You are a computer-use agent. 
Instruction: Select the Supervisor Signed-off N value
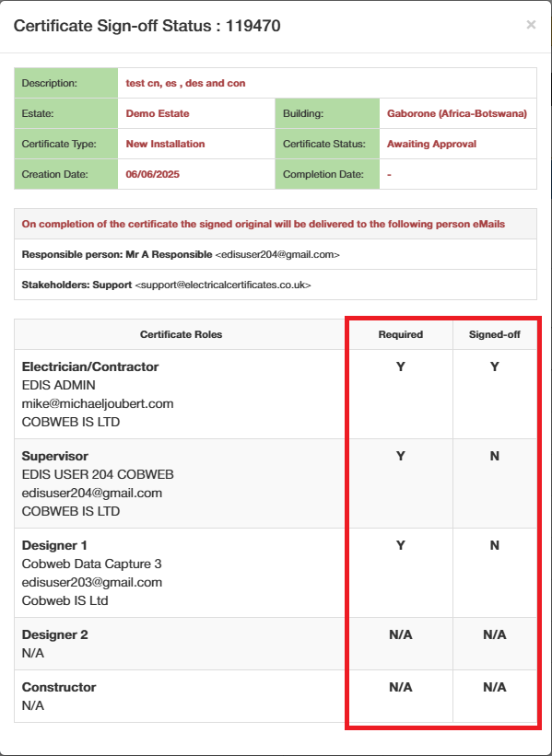click(x=495, y=456)
